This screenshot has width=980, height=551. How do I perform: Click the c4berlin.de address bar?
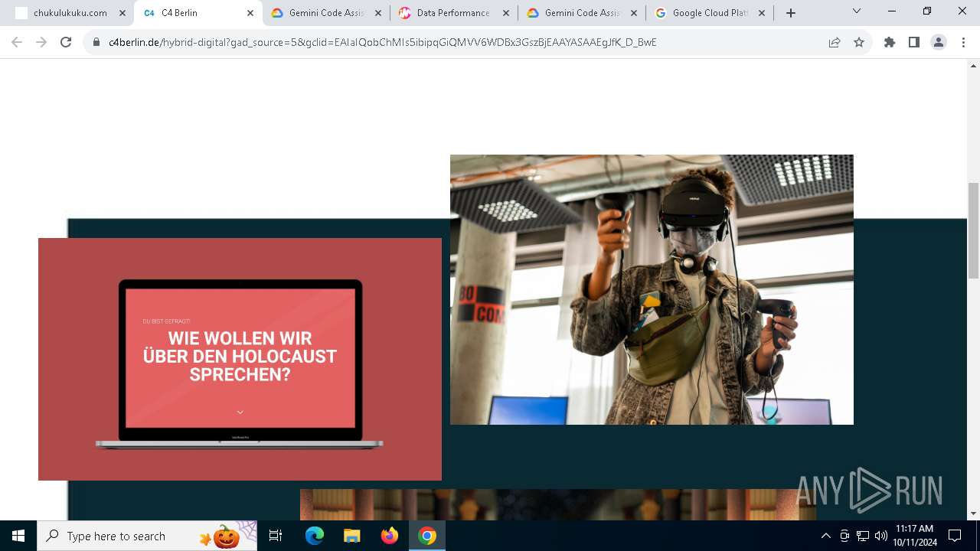[383, 42]
